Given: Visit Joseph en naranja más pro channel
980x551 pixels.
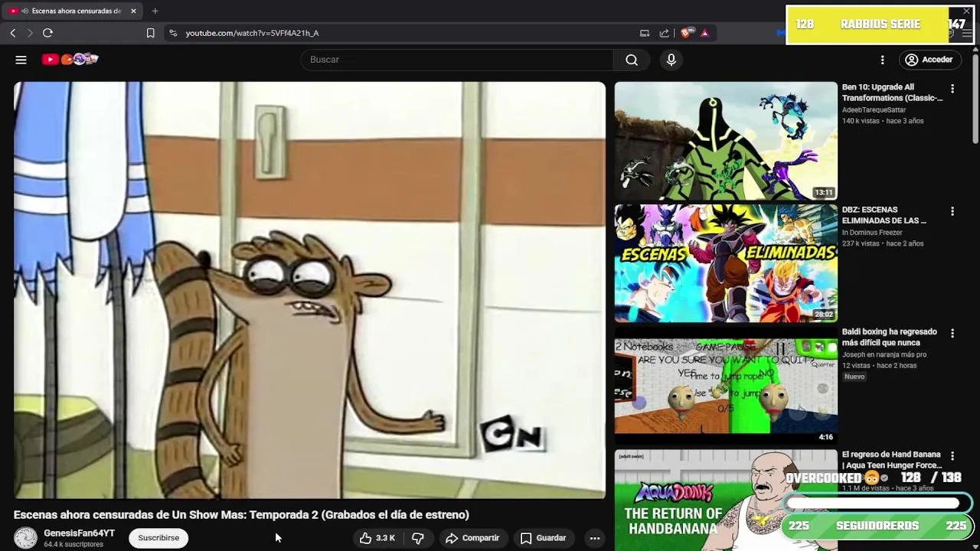Looking at the screenshot, I should point(884,355).
